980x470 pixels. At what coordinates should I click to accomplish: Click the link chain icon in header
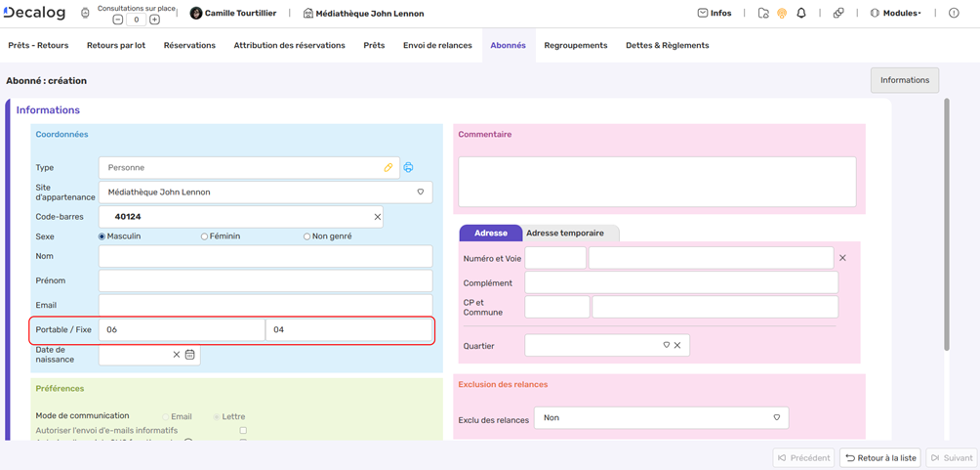838,14
